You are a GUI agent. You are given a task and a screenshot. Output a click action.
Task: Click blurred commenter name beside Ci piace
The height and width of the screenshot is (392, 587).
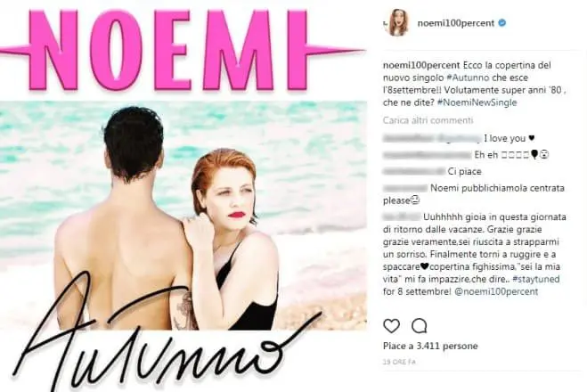[x=413, y=171]
